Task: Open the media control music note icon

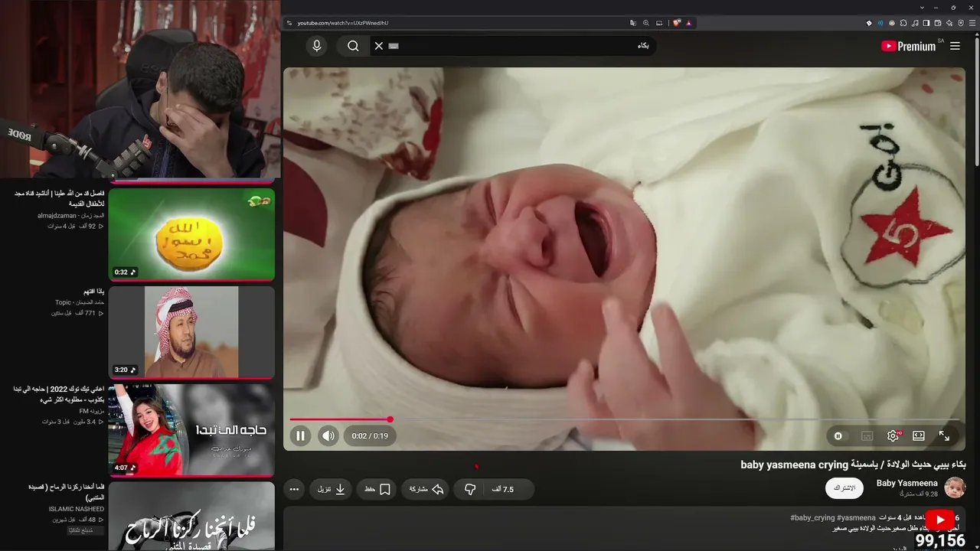Action: coord(916,23)
